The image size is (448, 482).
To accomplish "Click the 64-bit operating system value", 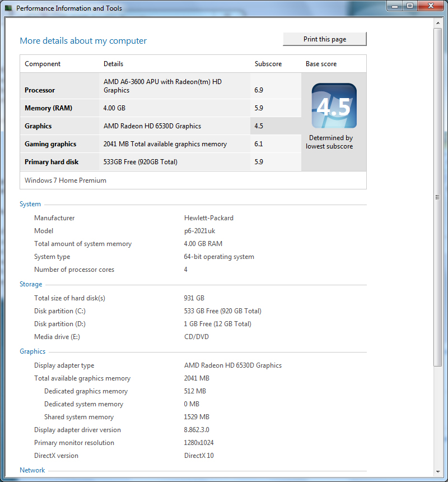I will [x=219, y=257].
